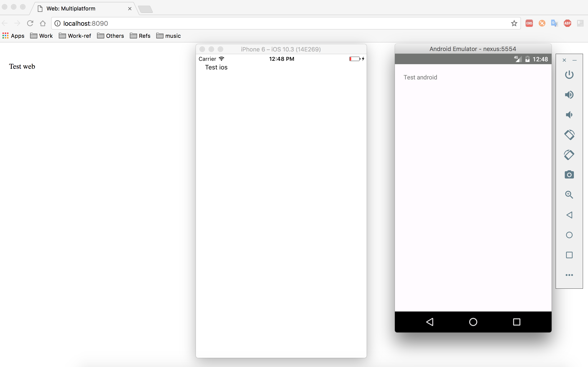The width and height of the screenshot is (588, 367).
Task: Rotate emulator left with the upper rotate icon
Action: (x=569, y=135)
